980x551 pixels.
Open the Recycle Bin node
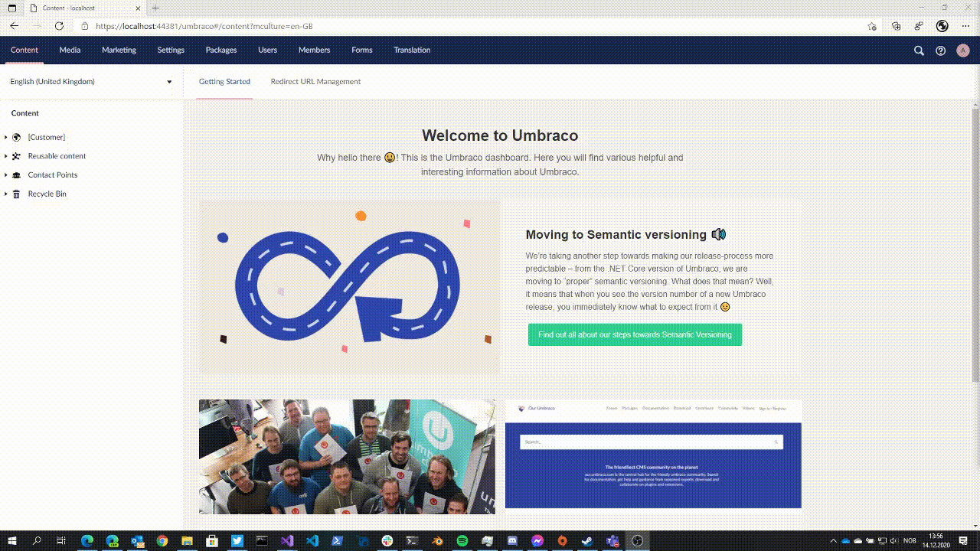tap(47, 194)
